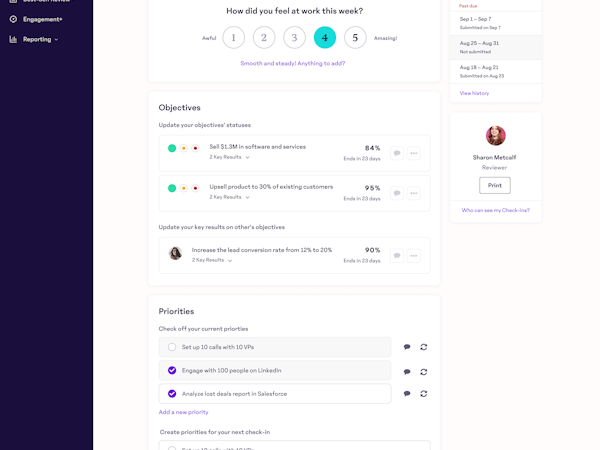
Task: Comment on Engage with 100 people priority
Action: (x=407, y=372)
